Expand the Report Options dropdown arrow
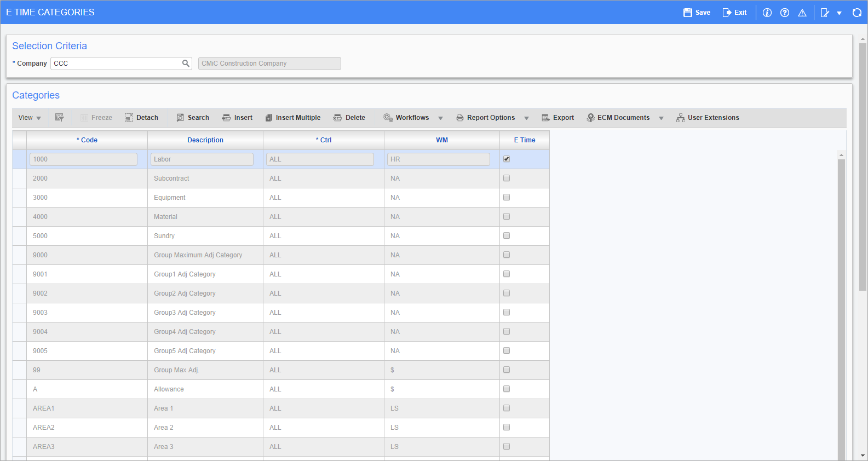The height and width of the screenshot is (461, 868). point(526,118)
